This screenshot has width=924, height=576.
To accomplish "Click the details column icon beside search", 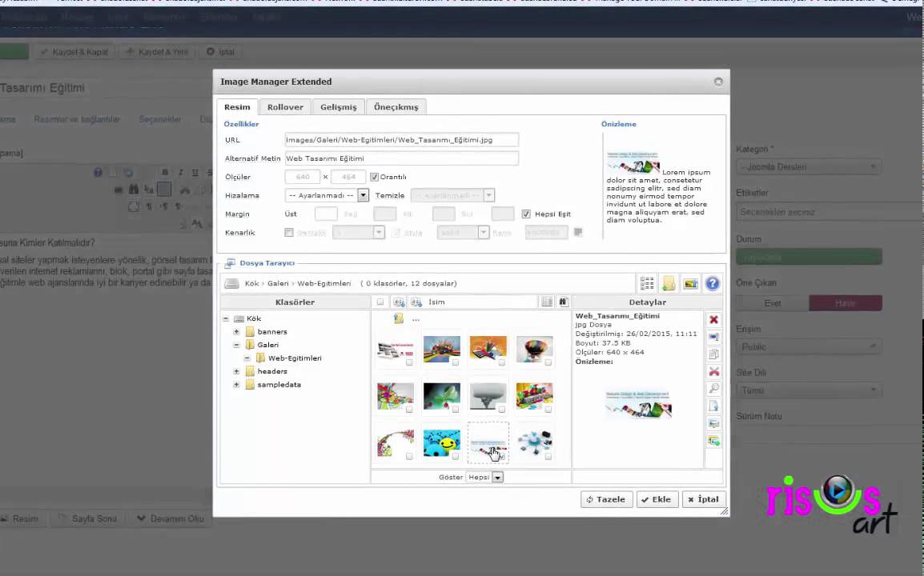I will 547,302.
